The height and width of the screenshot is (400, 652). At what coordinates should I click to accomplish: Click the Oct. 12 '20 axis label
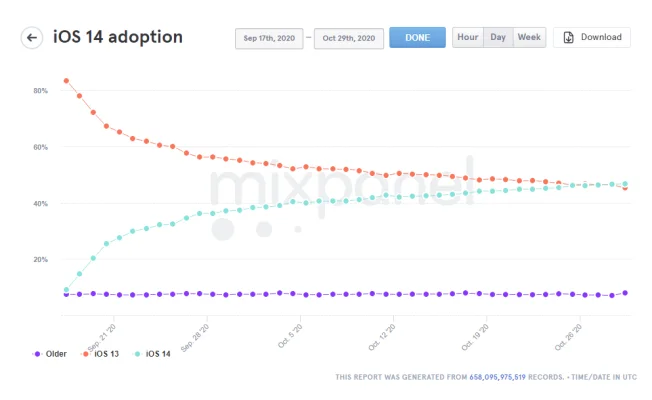pos(382,337)
